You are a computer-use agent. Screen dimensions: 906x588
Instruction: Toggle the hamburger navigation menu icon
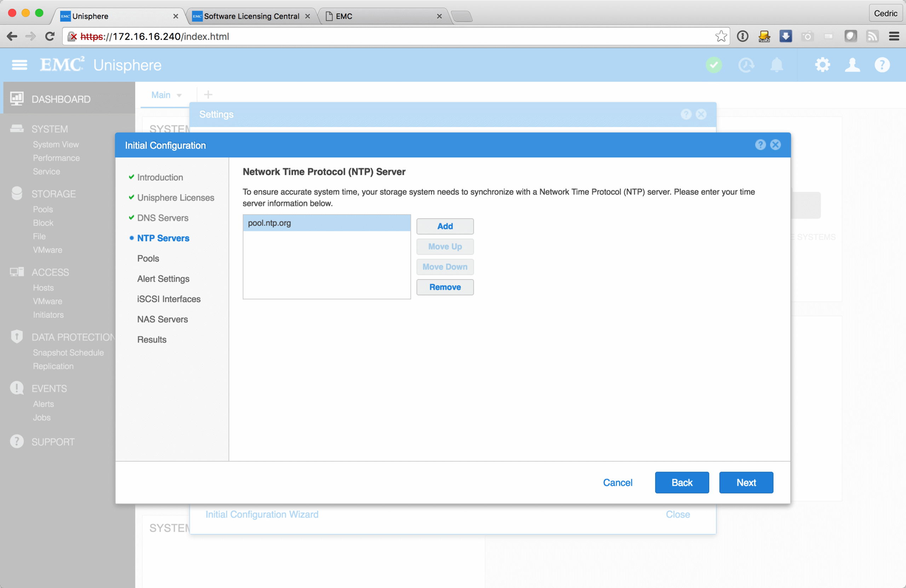[19, 65]
